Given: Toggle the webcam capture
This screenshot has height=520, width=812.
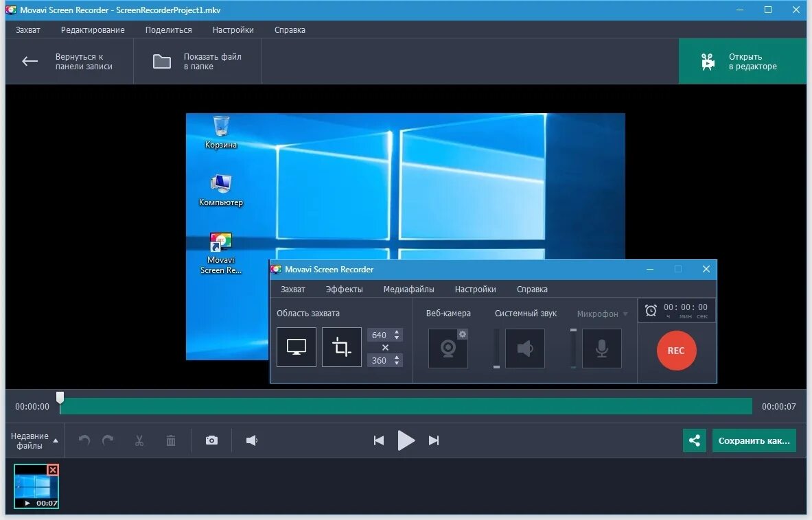Looking at the screenshot, I should (x=448, y=348).
